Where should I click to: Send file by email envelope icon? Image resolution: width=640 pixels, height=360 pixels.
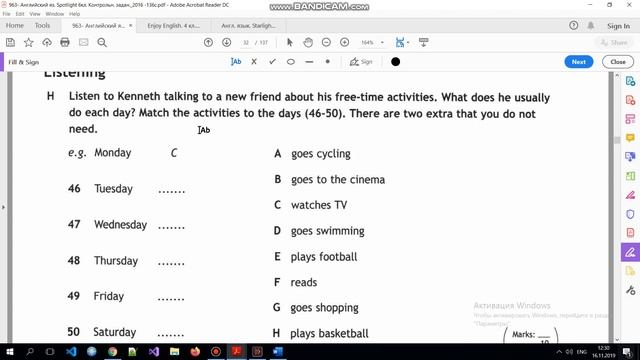point(84,42)
